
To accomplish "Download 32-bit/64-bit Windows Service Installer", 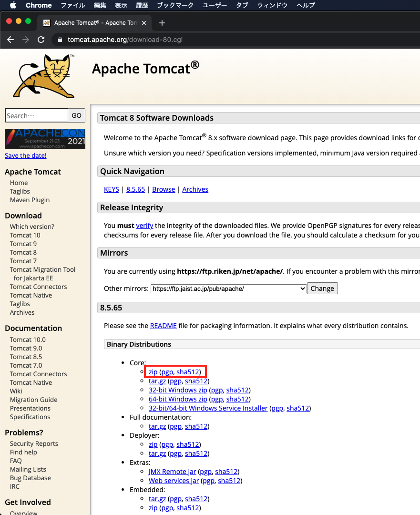I will [208, 408].
